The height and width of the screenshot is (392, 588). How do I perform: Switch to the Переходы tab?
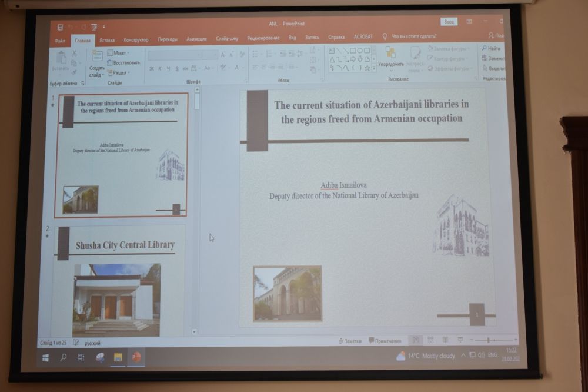pyautogui.click(x=168, y=39)
